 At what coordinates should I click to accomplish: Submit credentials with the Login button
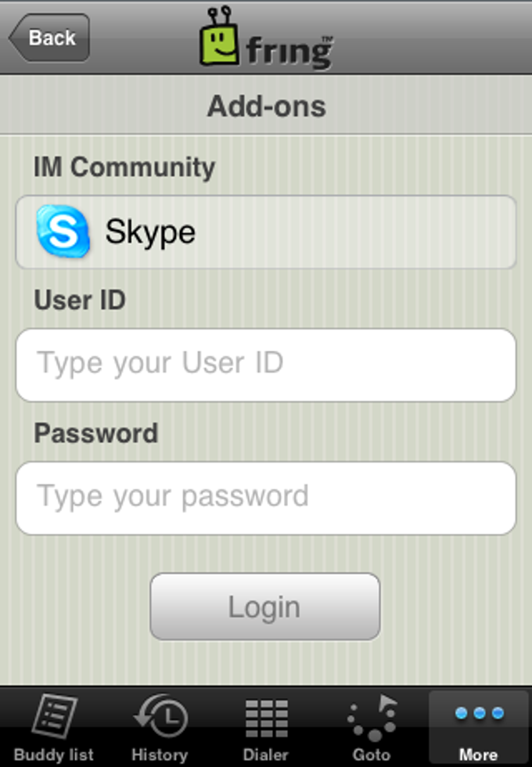(x=265, y=607)
